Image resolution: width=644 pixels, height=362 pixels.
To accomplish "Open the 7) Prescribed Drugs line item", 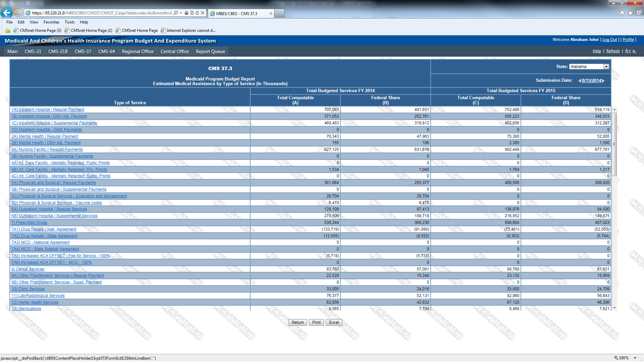I will click(29, 223).
